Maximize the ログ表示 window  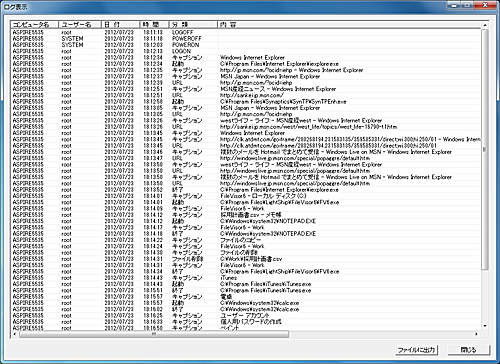pos(468,5)
